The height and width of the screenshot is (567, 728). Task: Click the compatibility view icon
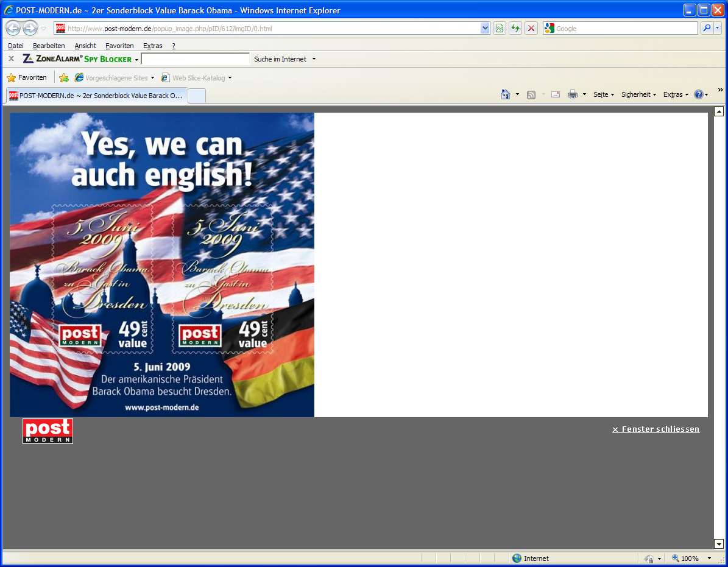click(500, 28)
